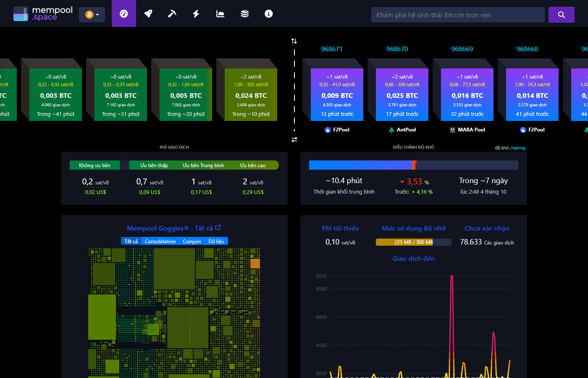Image resolution: width=588 pixels, height=378 pixels.
Task: Open the Lightning bolt icon
Action: tap(196, 13)
